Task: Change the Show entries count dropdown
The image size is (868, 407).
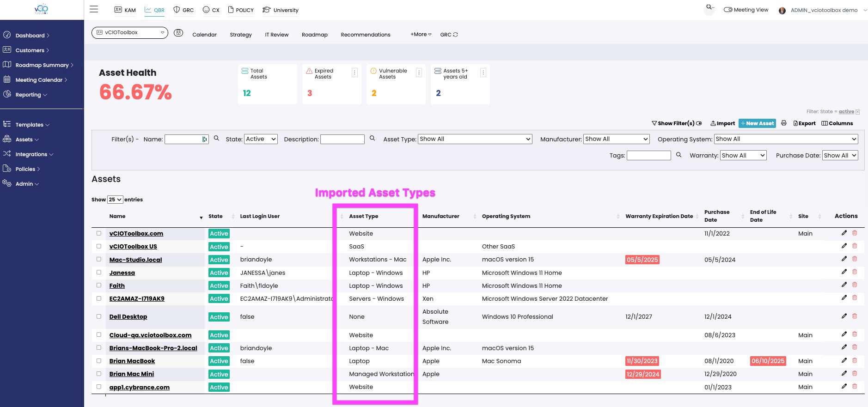Action: [115, 200]
